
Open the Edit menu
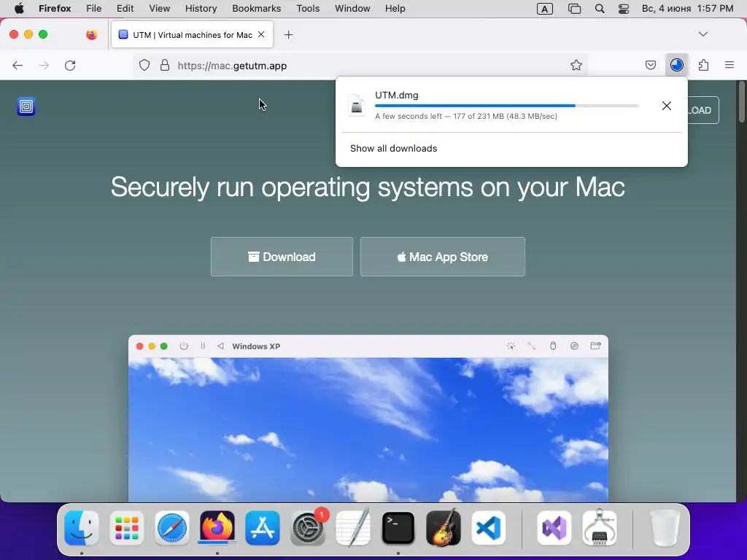tap(125, 9)
